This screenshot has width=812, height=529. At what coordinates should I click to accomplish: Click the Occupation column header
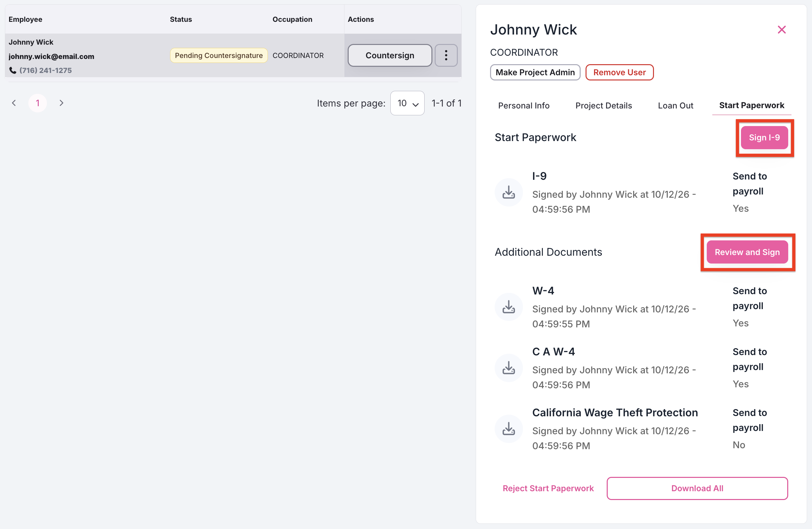point(292,19)
